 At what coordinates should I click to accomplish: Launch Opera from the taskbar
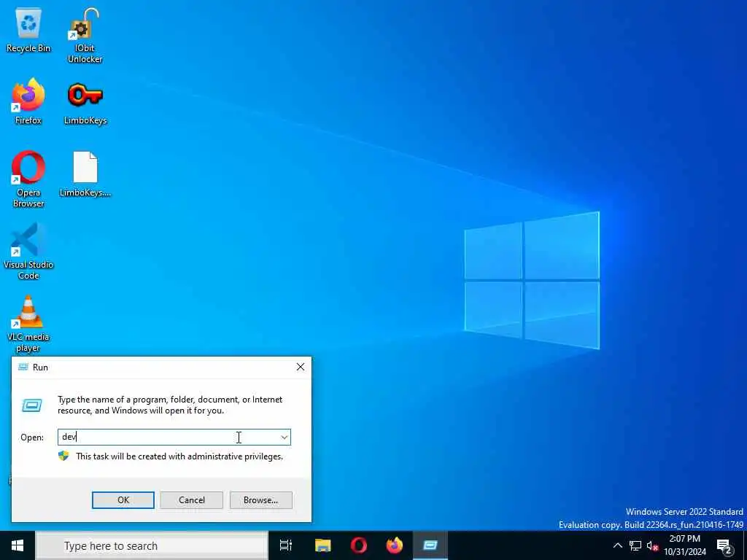click(x=359, y=545)
